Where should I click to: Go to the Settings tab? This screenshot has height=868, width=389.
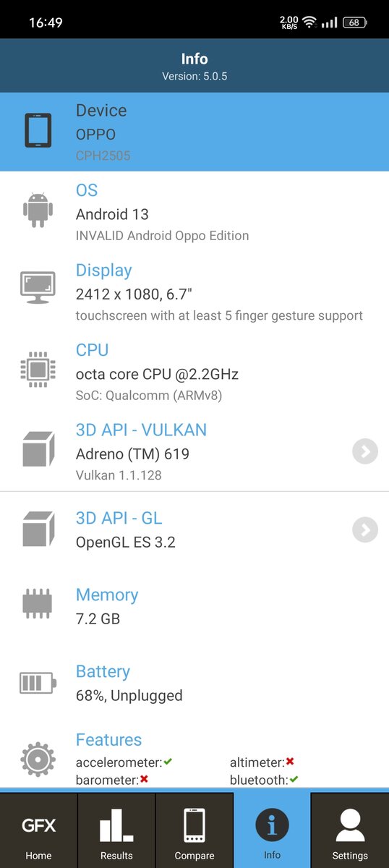point(350,830)
